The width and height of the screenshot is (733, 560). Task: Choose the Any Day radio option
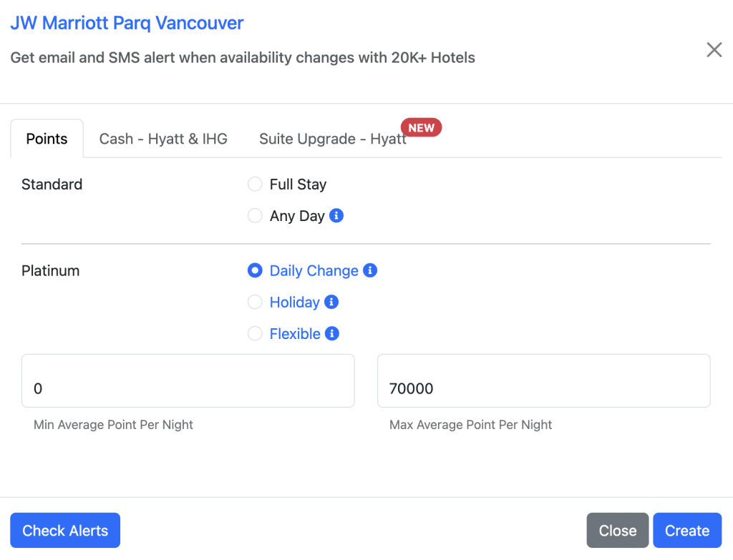click(255, 216)
